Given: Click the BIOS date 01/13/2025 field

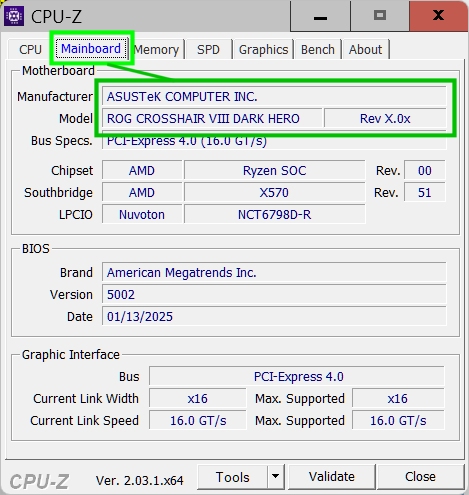Looking at the screenshot, I should pyautogui.click(x=274, y=317).
